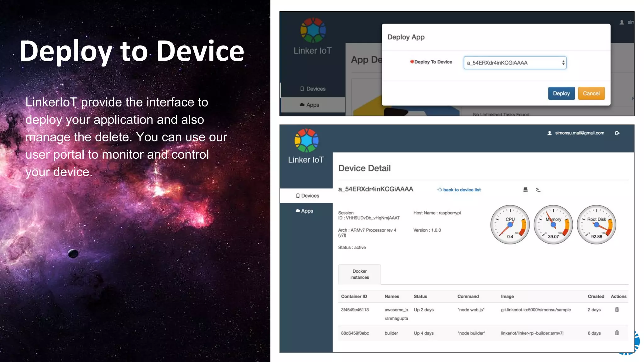
Task: Click the Memory gauge dial
Action: (x=553, y=225)
